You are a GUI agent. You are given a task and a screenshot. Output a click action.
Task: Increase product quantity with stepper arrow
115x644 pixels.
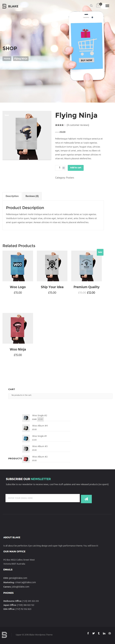(63, 167)
